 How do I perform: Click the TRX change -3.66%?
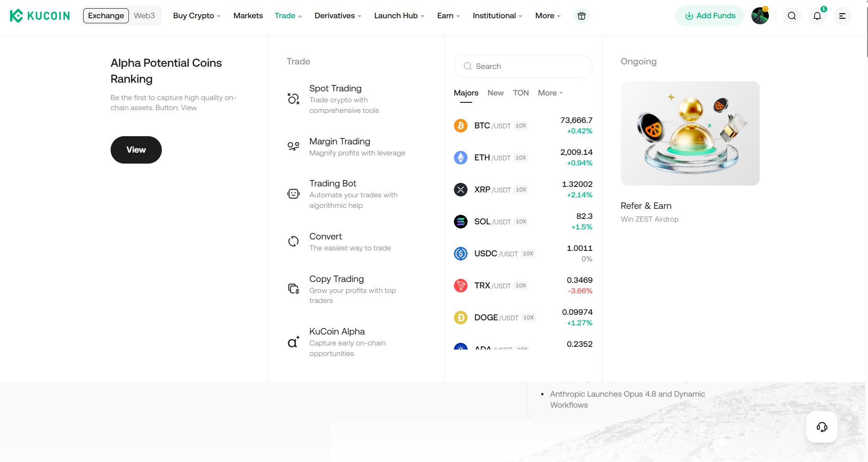[580, 291]
